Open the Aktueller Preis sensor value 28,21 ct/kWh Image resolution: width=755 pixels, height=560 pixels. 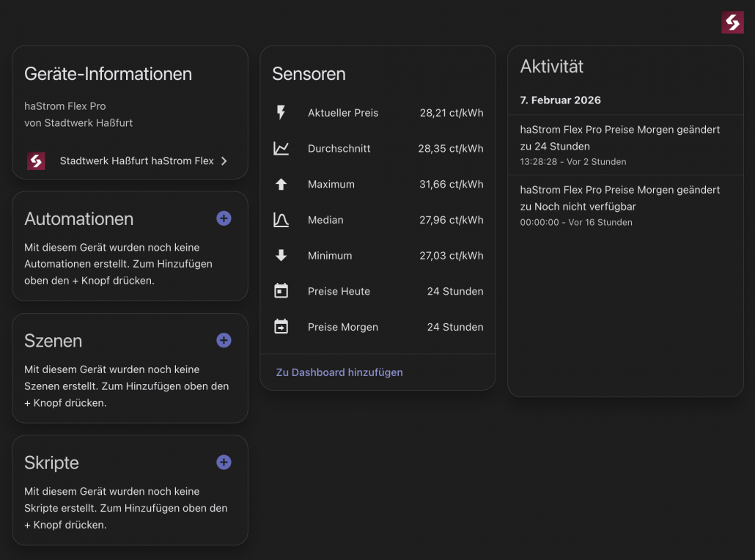click(451, 113)
